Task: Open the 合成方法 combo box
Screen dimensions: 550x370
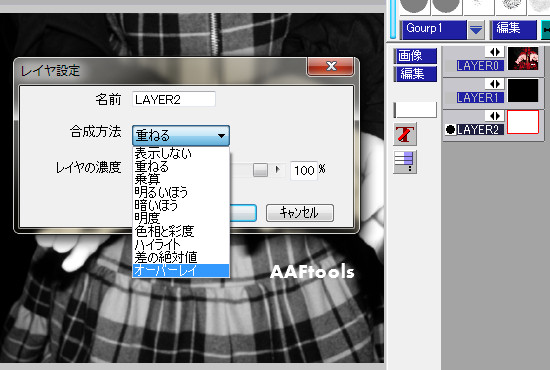Action: pos(181,135)
